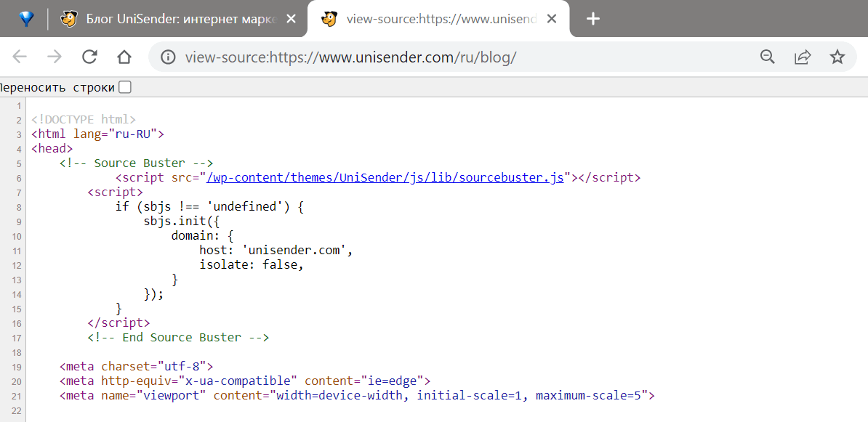This screenshot has height=422, width=868.
Task: Click the host: 'unisender.com' line
Action: pos(276,251)
